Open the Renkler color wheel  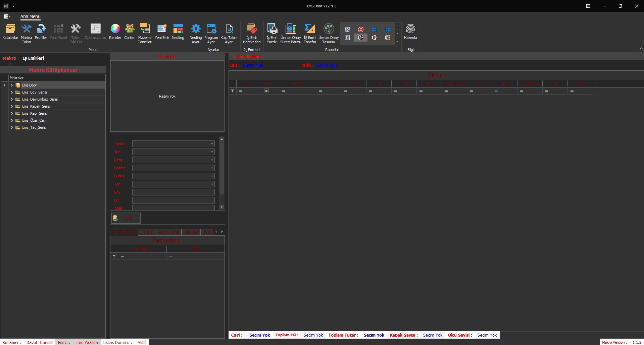click(115, 32)
